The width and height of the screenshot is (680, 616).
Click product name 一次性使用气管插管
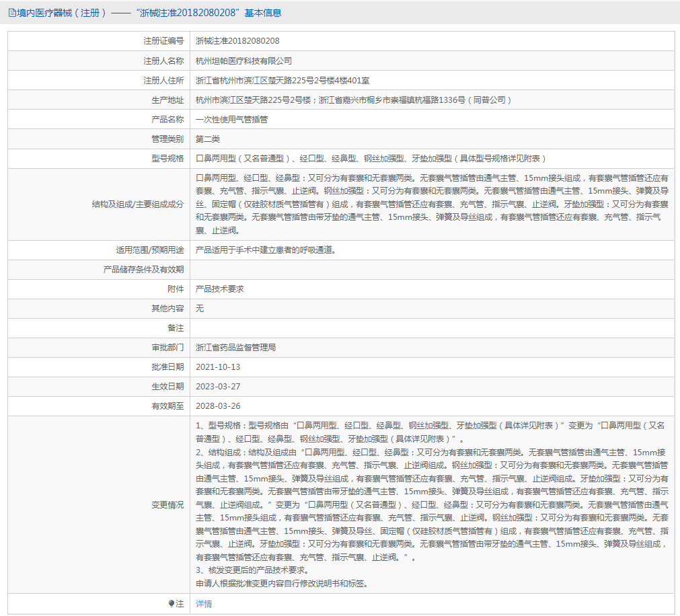click(231, 119)
